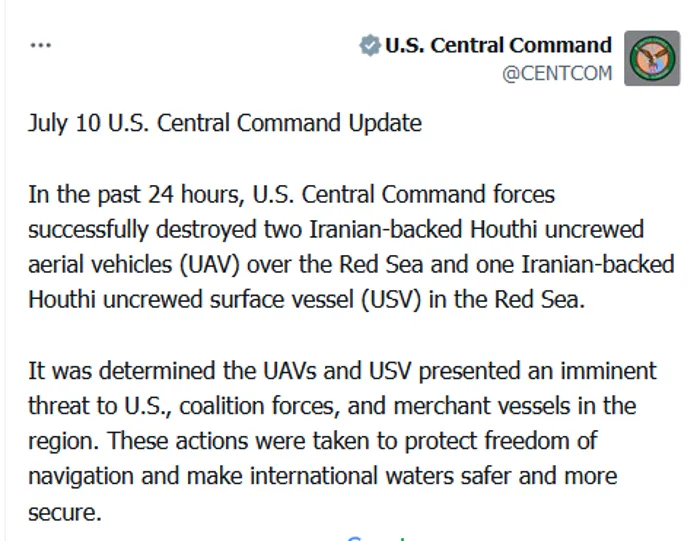Click the paragraph starting 'It was determined'
The width and height of the screenshot is (700, 541).
pos(342,441)
